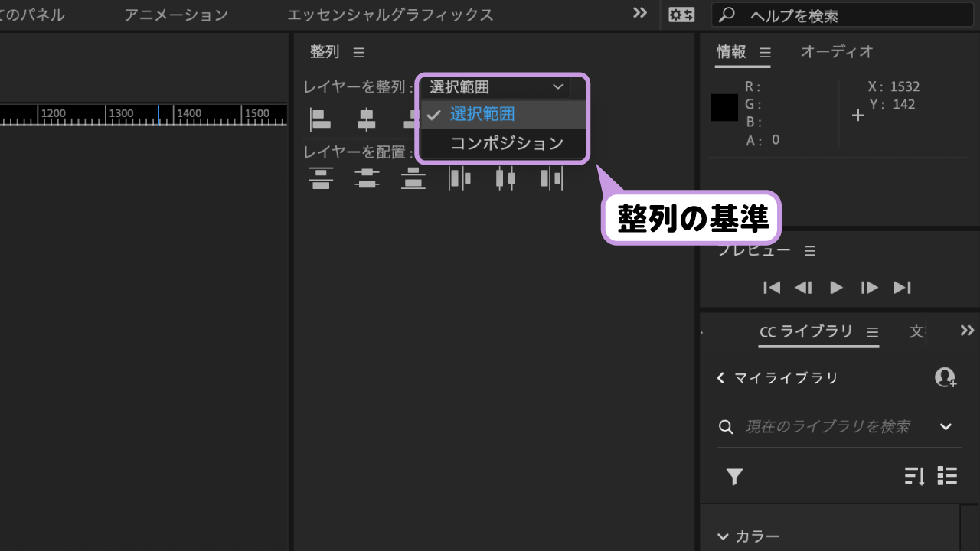The height and width of the screenshot is (551, 980).
Task: Distribute layers by their left edges
Action: coord(459,178)
